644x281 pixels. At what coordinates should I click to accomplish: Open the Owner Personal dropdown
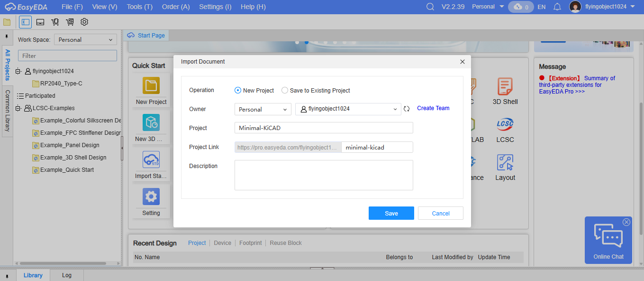click(263, 109)
